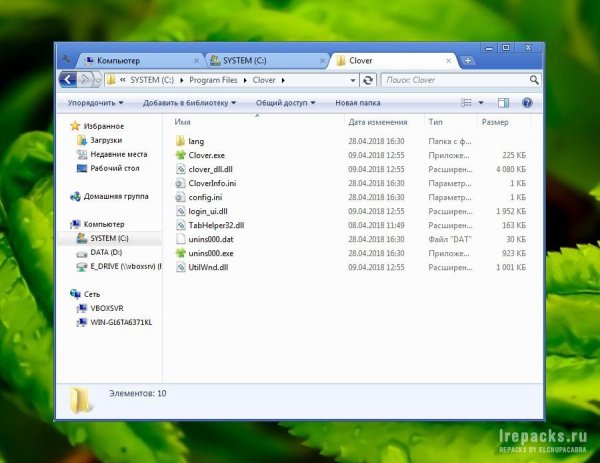600x463 pixels.
Task: Select clover_dll.dll file
Action: [x=210, y=169]
